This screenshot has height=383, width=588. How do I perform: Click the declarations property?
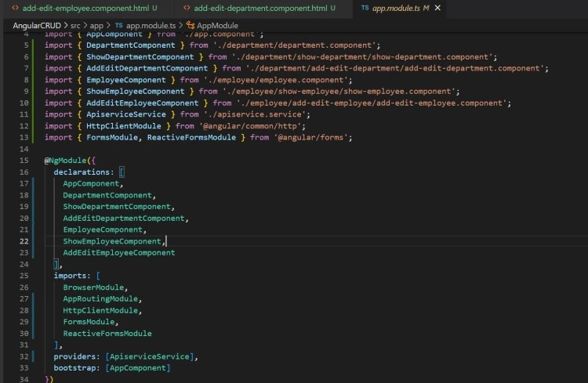click(82, 172)
